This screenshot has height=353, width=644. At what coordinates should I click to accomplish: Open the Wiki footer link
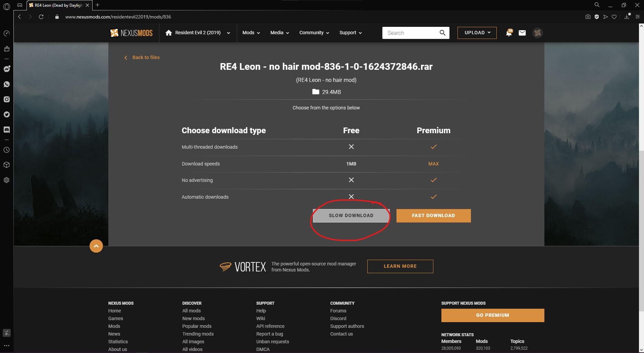261,319
